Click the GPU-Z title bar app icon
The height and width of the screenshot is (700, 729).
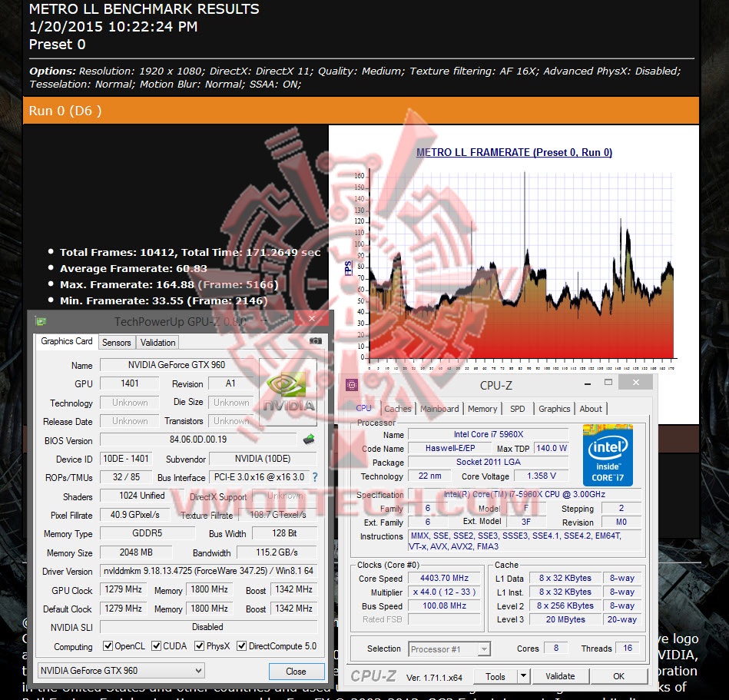(41, 321)
